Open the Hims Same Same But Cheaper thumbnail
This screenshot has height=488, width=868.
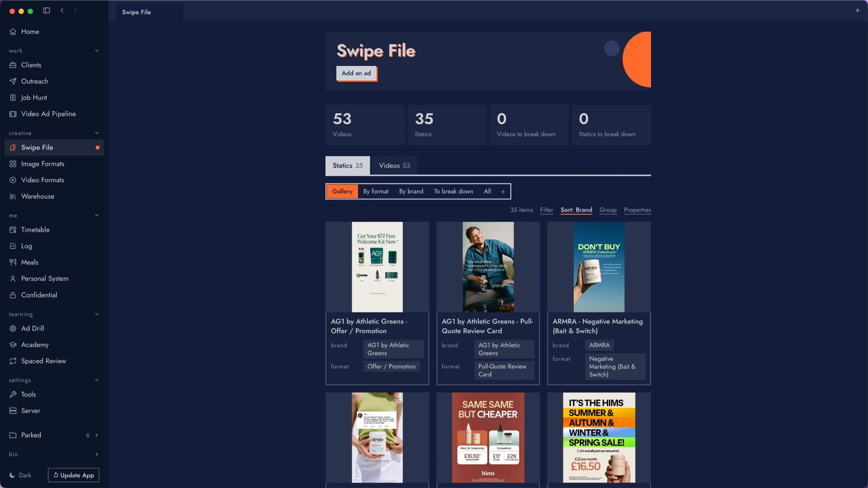[x=488, y=438]
